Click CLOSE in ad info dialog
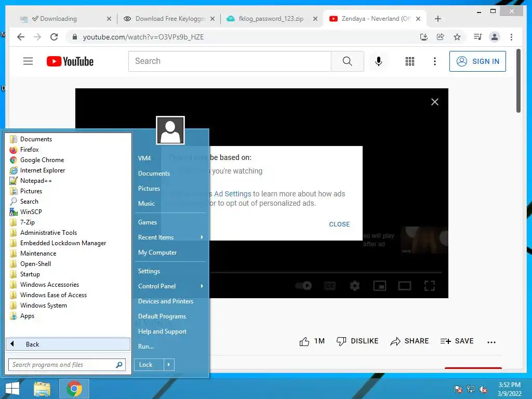532x399 pixels. coord(339,224)
